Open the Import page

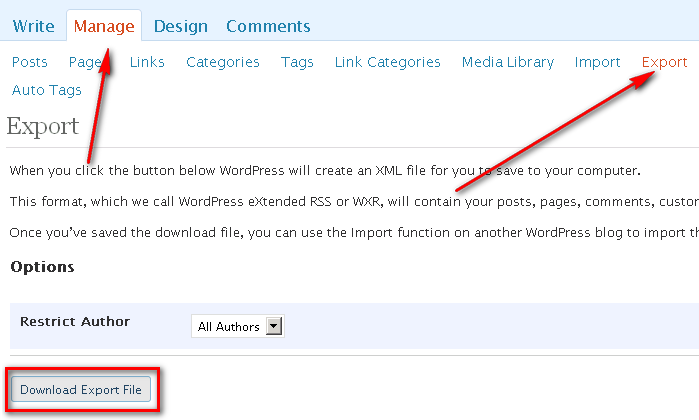click(597, 62)
